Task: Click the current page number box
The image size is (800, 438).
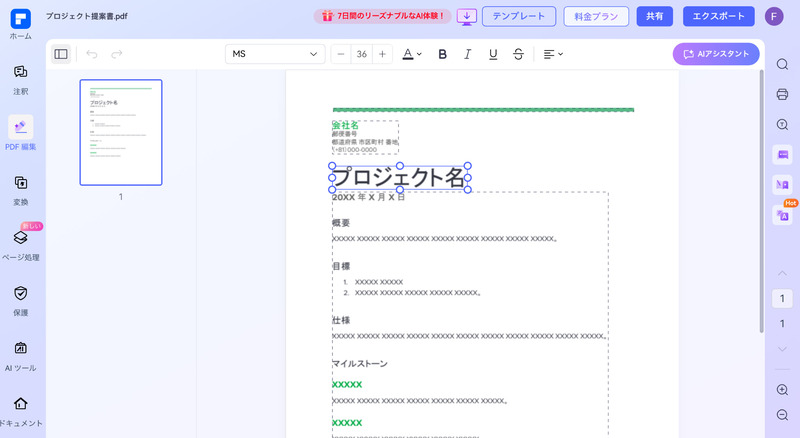Action: pyautogui.click(x=782, y=299)
